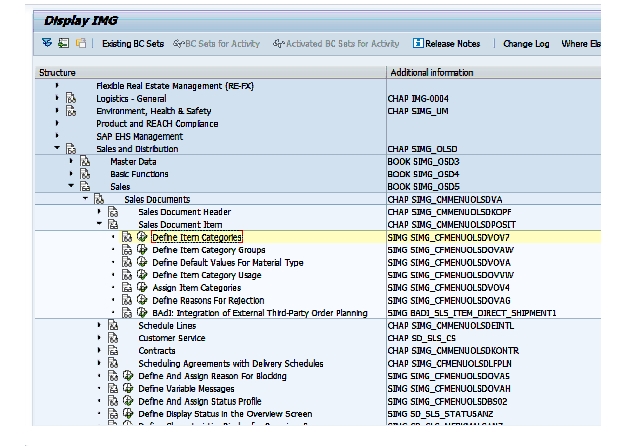The width and height of the screenshot is (625, 446).
Task: Expand Scheduling Agreements with Delivery Schedules
Action: 99,363
